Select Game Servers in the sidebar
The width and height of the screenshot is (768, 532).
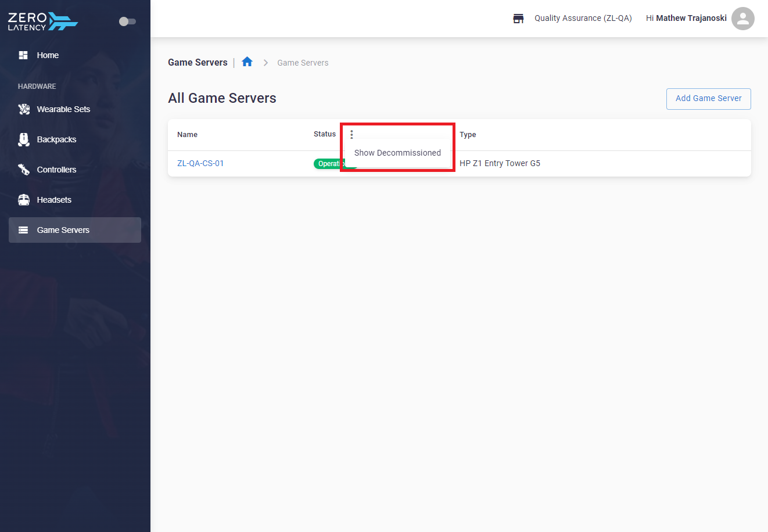[x=75, y=230]
